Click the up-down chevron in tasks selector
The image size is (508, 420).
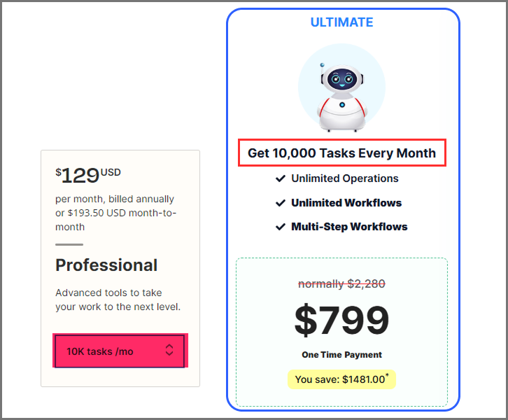click(169, 350)
